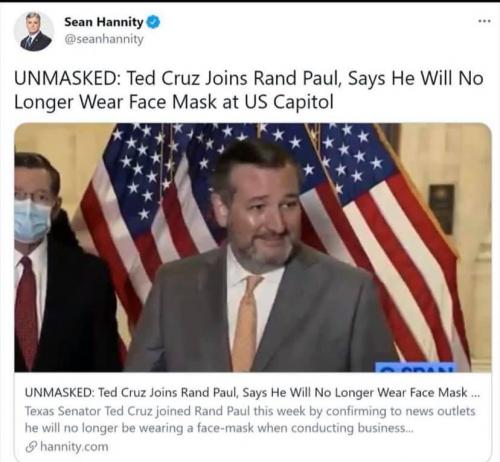The image size is (500, 462).
Task: Click the man in the blue face mask
Action: point(57,262)
